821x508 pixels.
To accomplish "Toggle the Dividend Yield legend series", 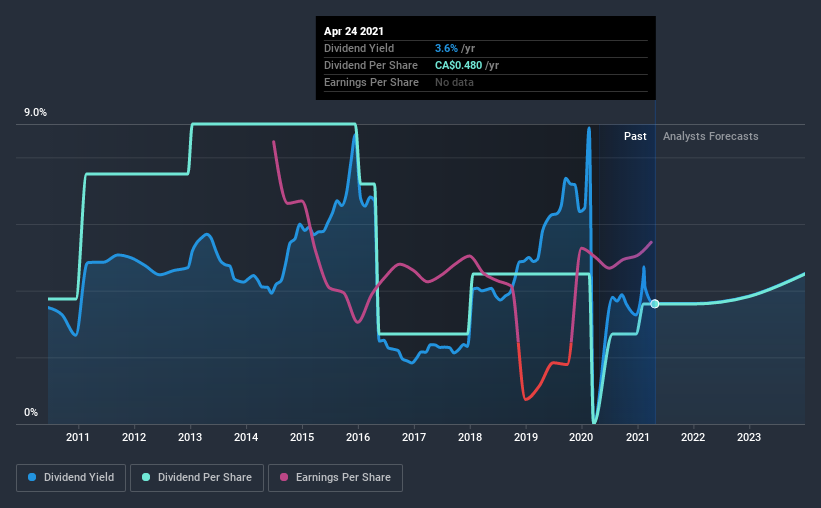I will click(x=71, y=478).
